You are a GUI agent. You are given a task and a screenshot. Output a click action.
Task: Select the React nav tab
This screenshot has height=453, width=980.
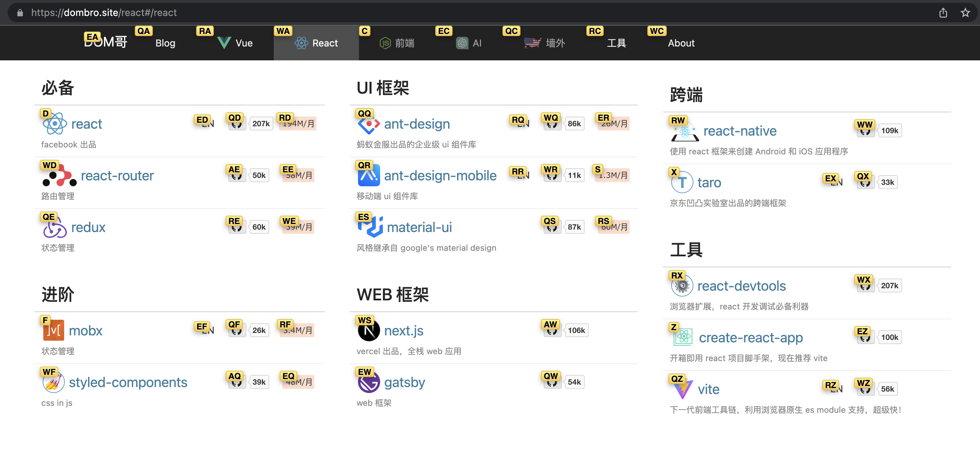pyautogui.click(x=316, y=43)
